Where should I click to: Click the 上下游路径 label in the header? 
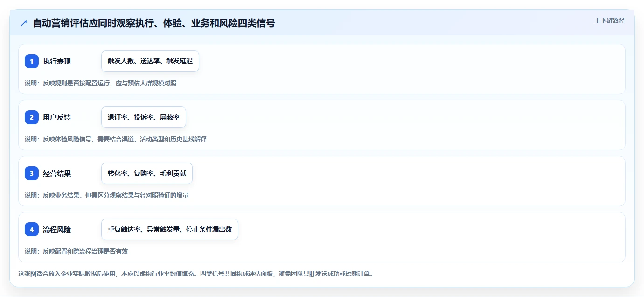click(x=609, y=21)
